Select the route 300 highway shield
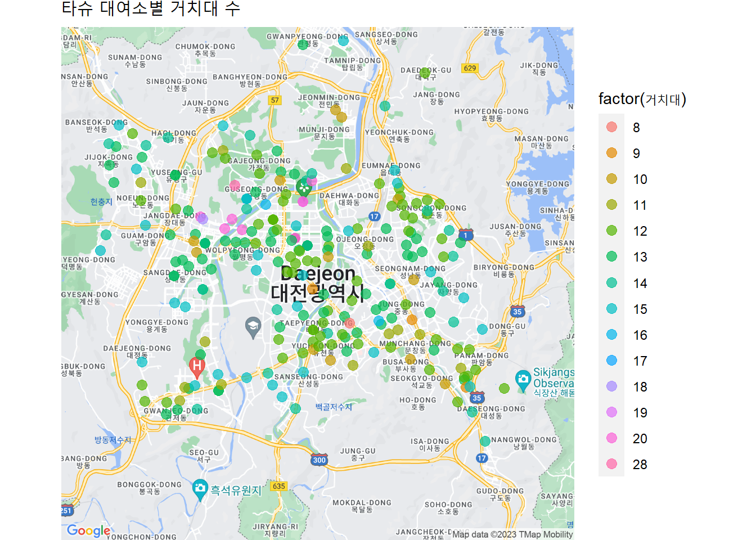Image resolution: width=756 pixels, height=540 pixels. point(319,460)
